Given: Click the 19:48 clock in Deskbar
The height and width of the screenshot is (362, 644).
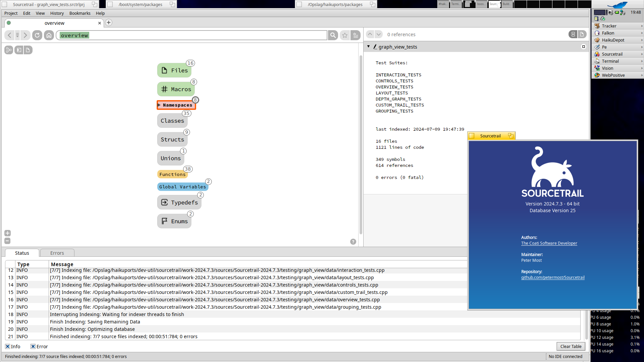Looking at the screenshot, I should tap(636, 12).
